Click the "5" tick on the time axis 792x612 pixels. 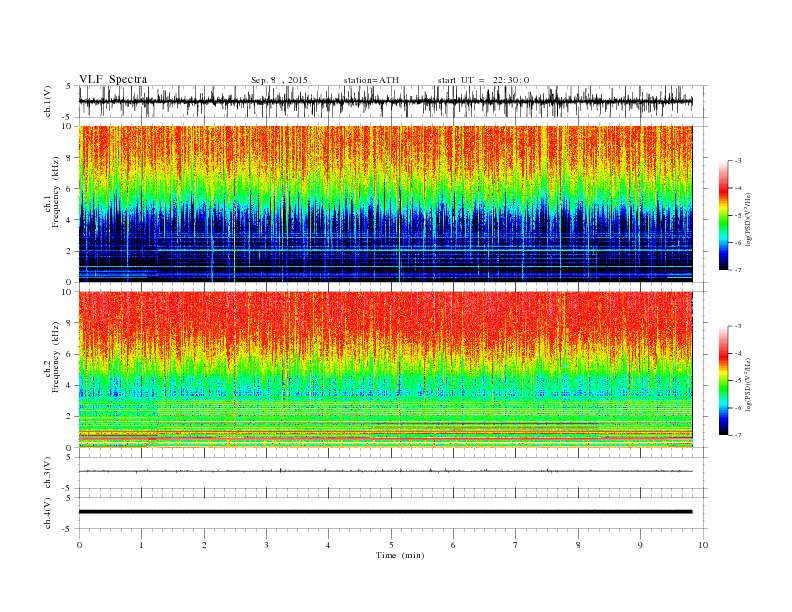click(391, 545)
